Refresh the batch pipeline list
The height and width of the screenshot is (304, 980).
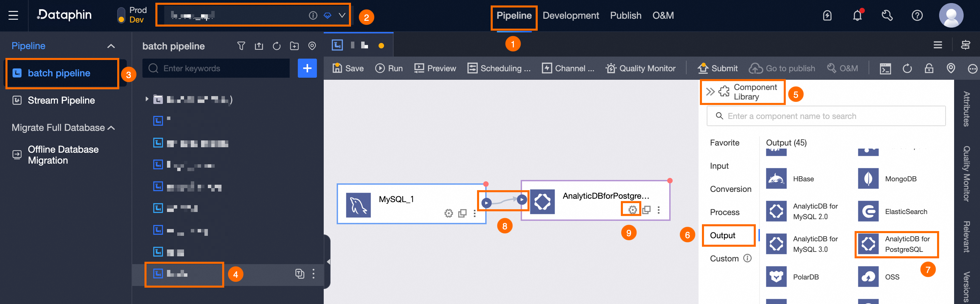[277, 46]
